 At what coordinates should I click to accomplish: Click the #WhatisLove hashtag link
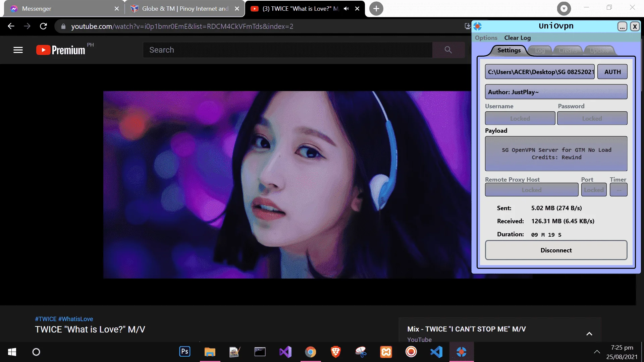[x=76, y=319]
